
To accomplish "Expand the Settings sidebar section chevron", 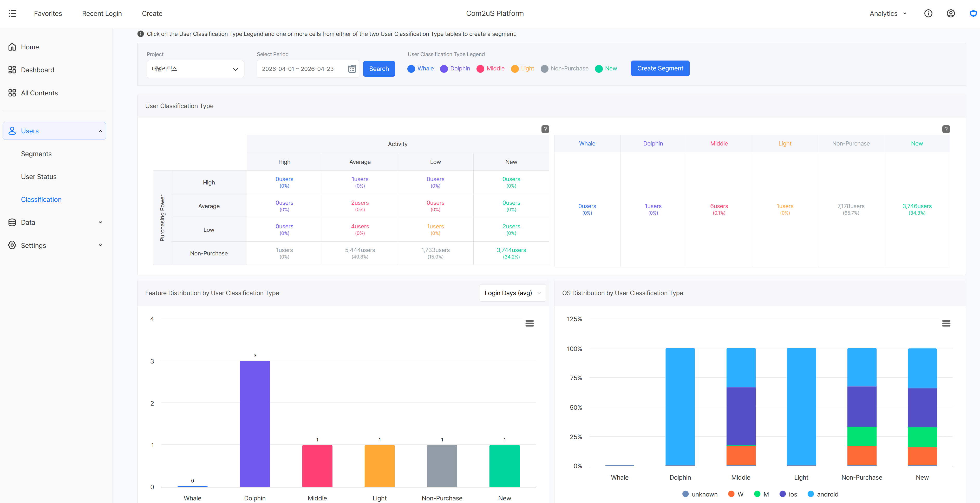I will [100, 245].
